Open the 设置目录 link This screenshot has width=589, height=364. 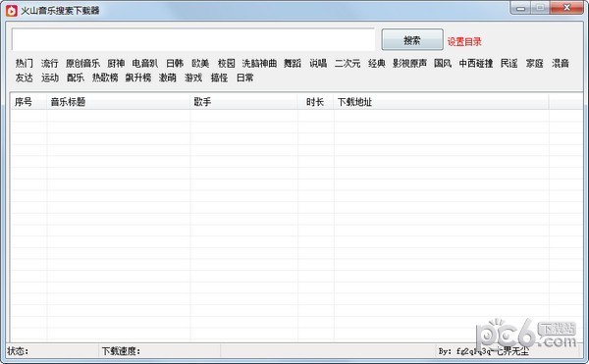[x=464, y=41]
